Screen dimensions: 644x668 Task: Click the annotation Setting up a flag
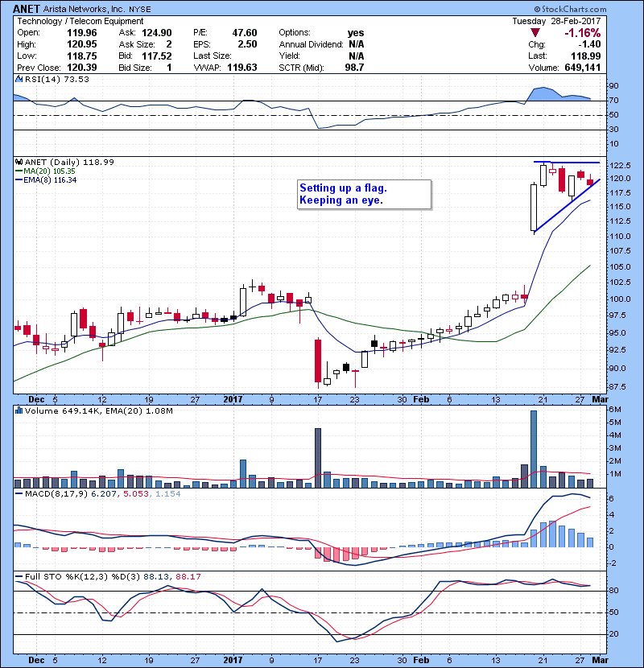pyautogui.click(x=343, y=188)
